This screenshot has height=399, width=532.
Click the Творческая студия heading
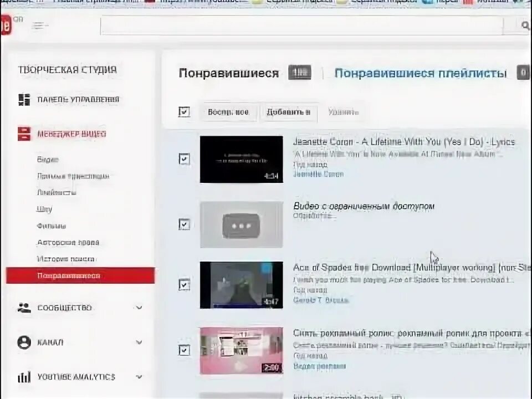67,70
